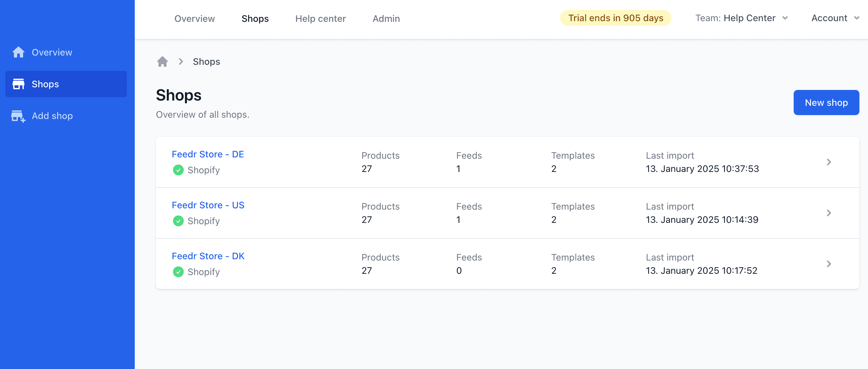This screenshot has height=369, width=868.
Task: Click the breadcrumb home icon
Action: (x=163, y=62)
